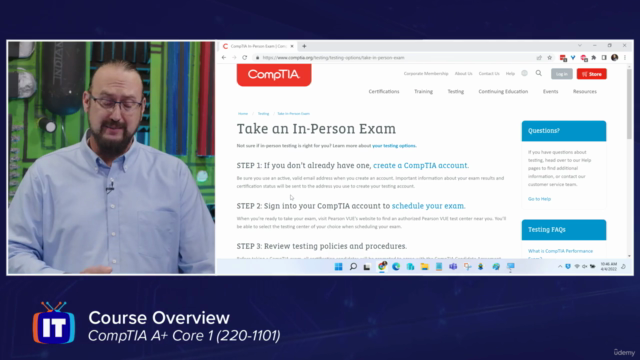Image resolution: width=640 pixels, height=360 pixels.
Task: Expand the system tray hidden icons
Action: click(x=560, y=267)
